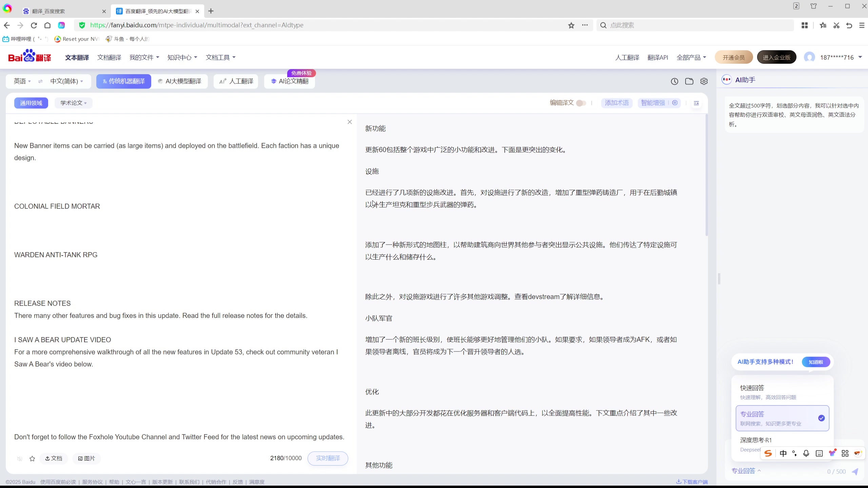Viewport: 868px width, 488px height.
Task: Click the 点此搜索 search box
Action: click(695, 25)
